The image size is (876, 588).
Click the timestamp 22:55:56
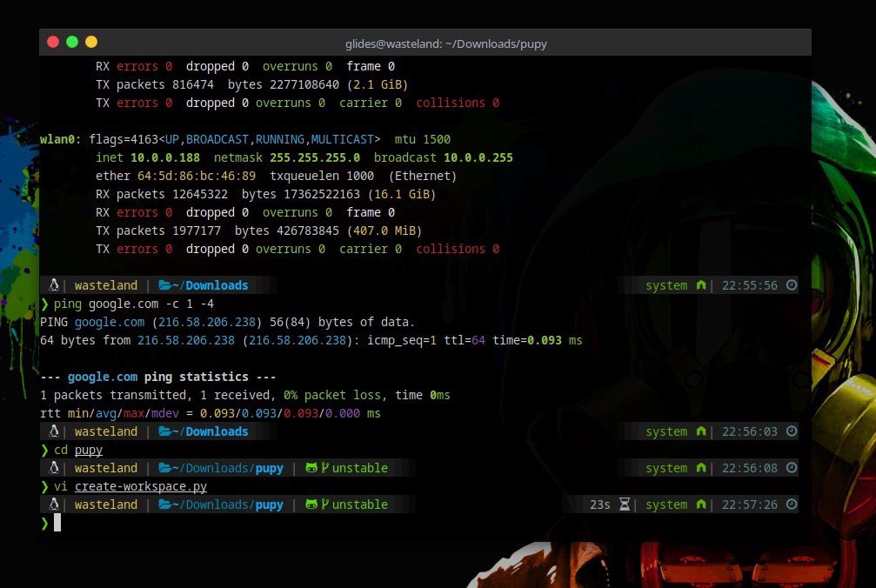click(x=749, y=284)
